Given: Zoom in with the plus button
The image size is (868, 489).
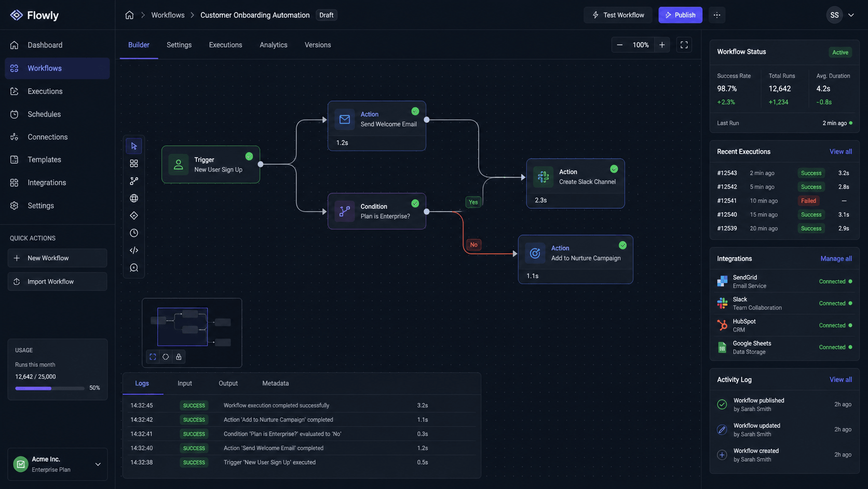Looking at the screenshot, I should (x=662, y=45).
